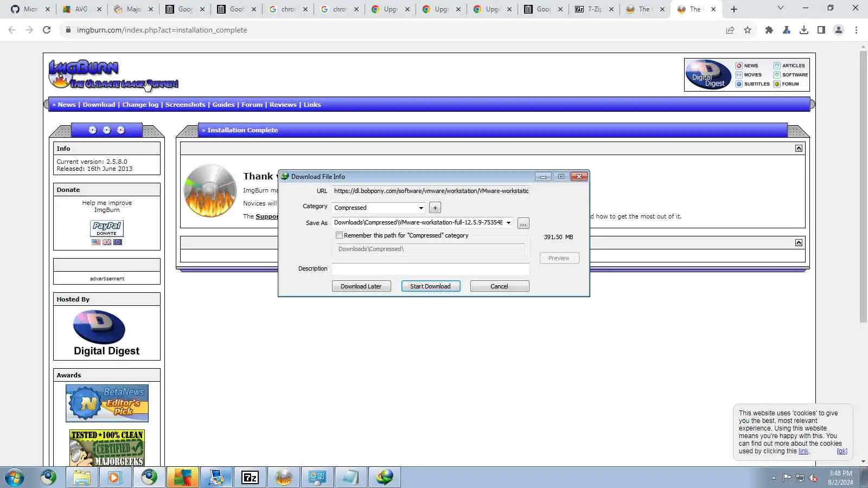Open Forum in ImgBurn navigation bar
Viewport: 868px width, 488px height.
click(x=252, y=105)
